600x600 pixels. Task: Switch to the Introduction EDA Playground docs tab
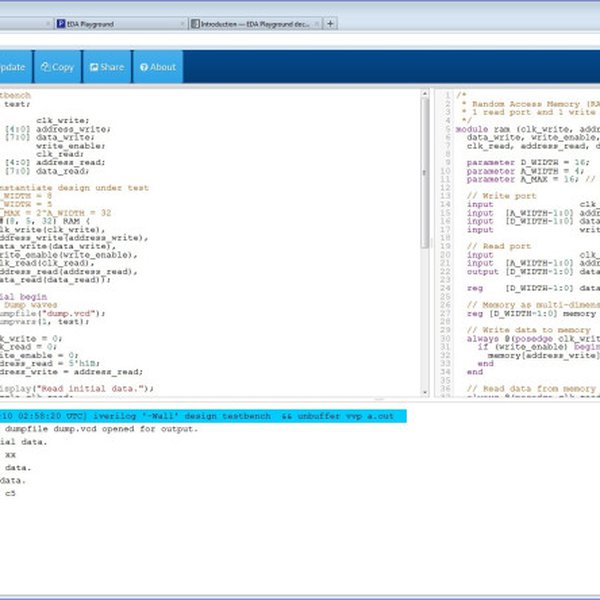pyautogui.click(x=250, y=22)
